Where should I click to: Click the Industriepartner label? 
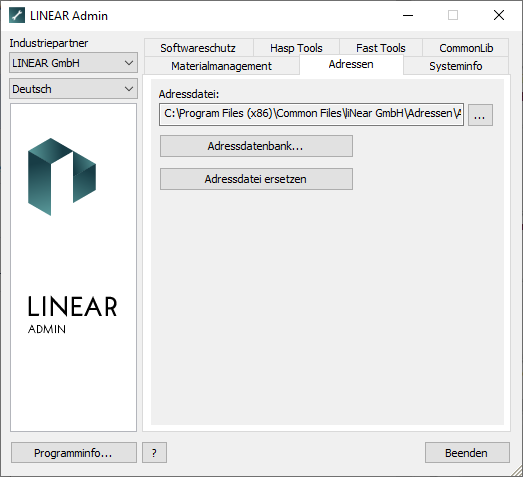(x=49, y=43)
